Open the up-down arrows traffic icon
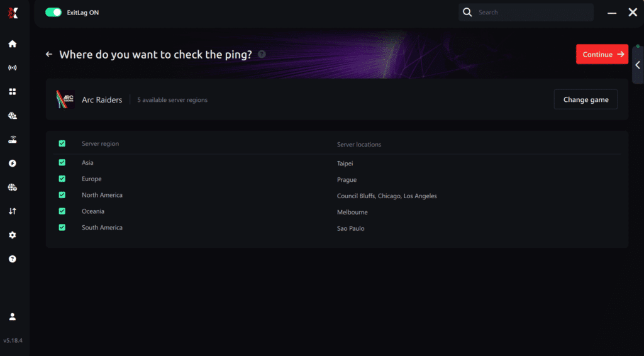Image resolution: width=644 pixels, height=356 pixels. click(13, 211)
